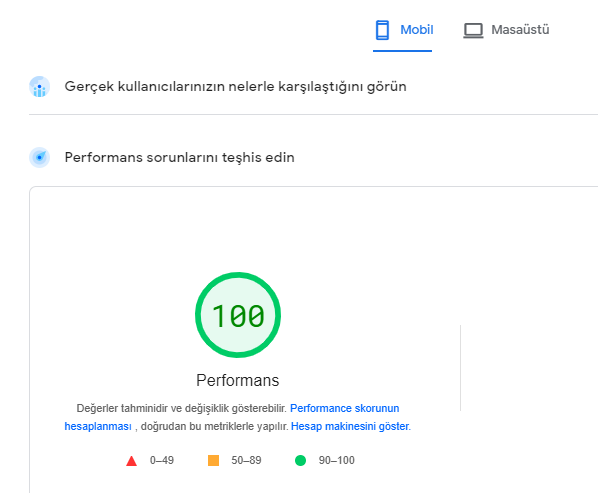Click the orange square 50–89 legend icon
This screenshot has width=598, height=493.
click(x=213, y=461)
